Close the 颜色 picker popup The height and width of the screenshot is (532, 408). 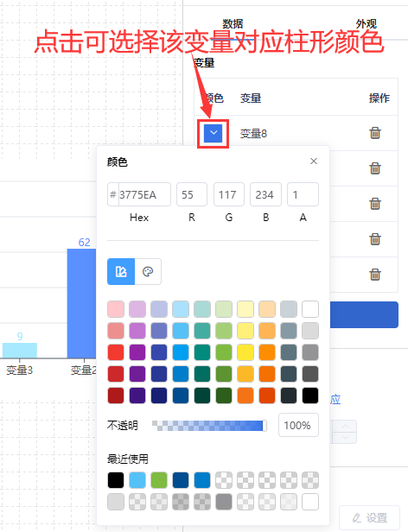pyautogui.click(x=314, y=161)
